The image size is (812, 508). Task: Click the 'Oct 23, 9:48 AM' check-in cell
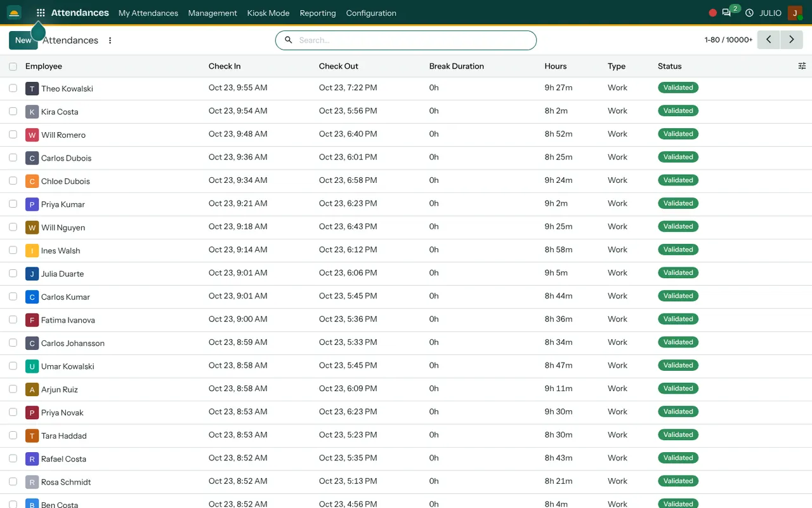point(238,134)
